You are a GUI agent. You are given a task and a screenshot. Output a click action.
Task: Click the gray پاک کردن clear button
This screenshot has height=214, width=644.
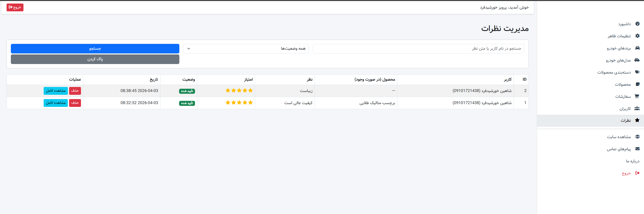(x=95, y=59)
